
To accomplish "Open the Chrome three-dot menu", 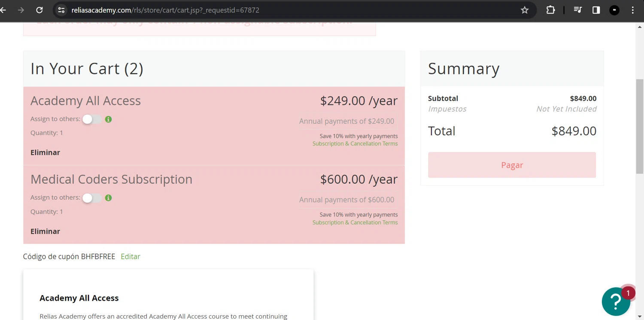I will (x=633, y=10).
